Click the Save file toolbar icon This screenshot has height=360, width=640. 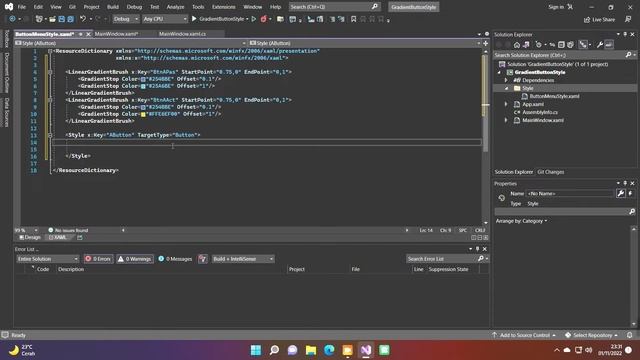point(62,19)
